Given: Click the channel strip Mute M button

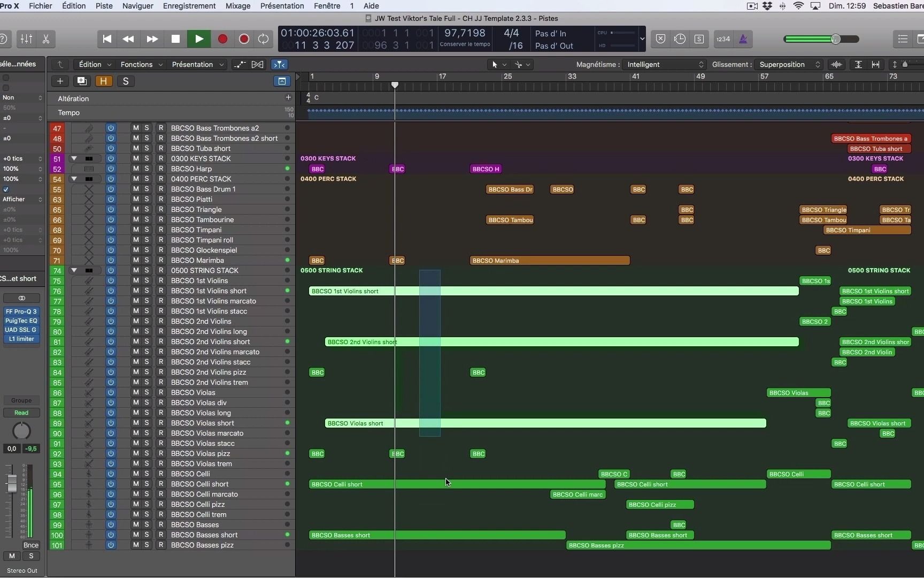Looking at the screenshot, I should [12, 556].
